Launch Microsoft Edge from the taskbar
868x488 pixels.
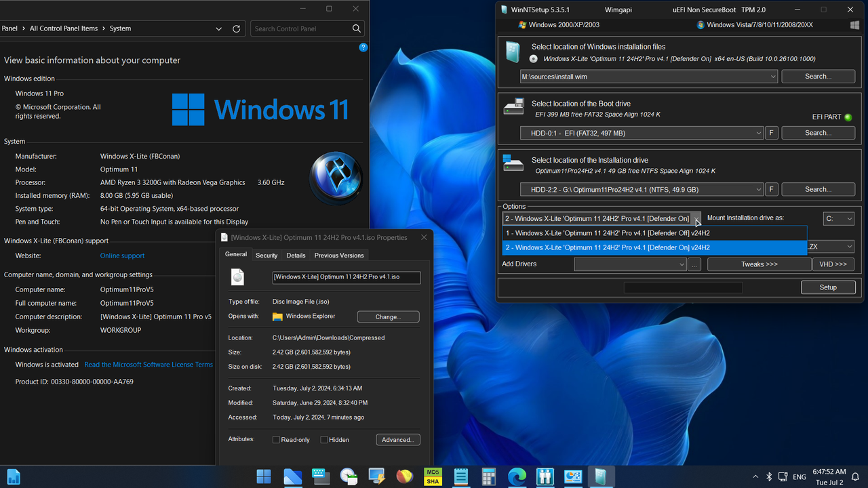coord(517,476)
